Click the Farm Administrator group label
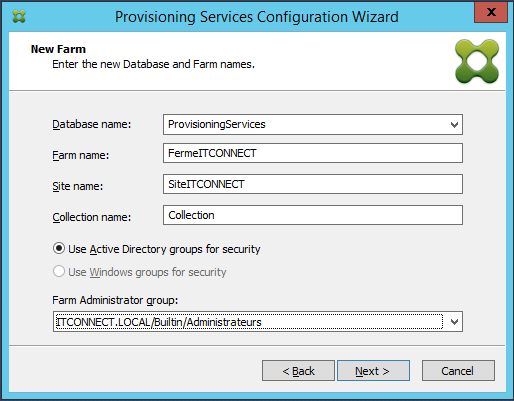 tap(115, 300)
